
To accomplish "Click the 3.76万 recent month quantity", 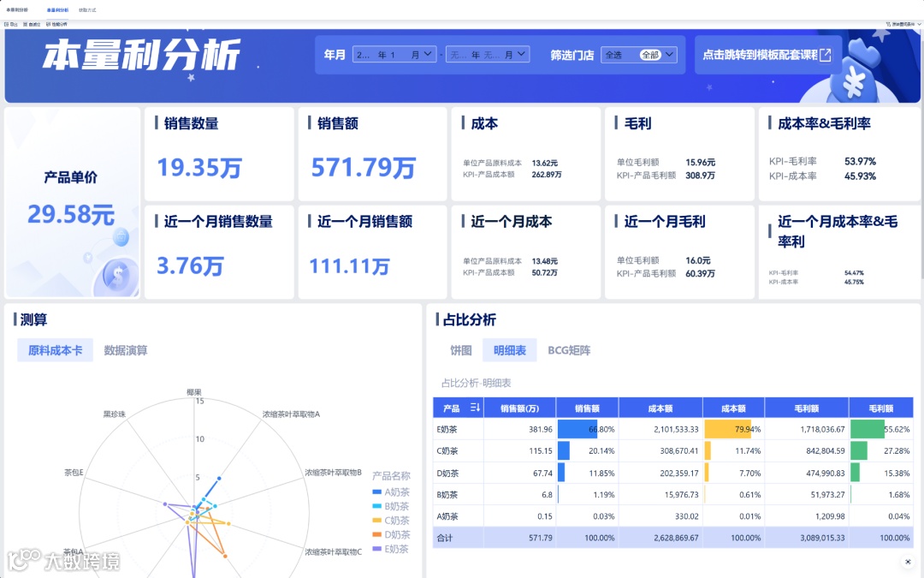I will (190, 266).
